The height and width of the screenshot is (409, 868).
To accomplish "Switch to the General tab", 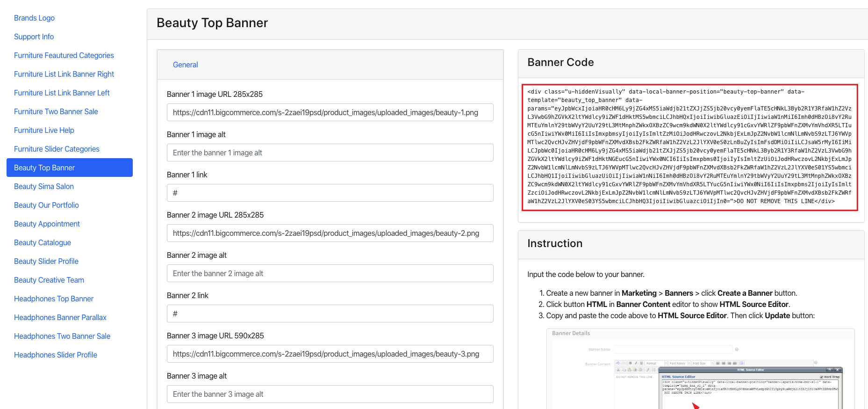I will click(x=186, y=65).
